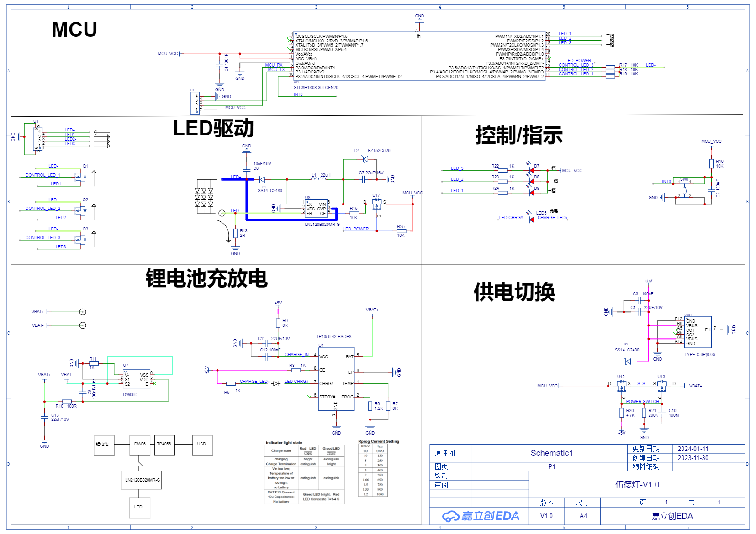
Task: Select the D7 LED symbol
Action: [x=531, y=170]
